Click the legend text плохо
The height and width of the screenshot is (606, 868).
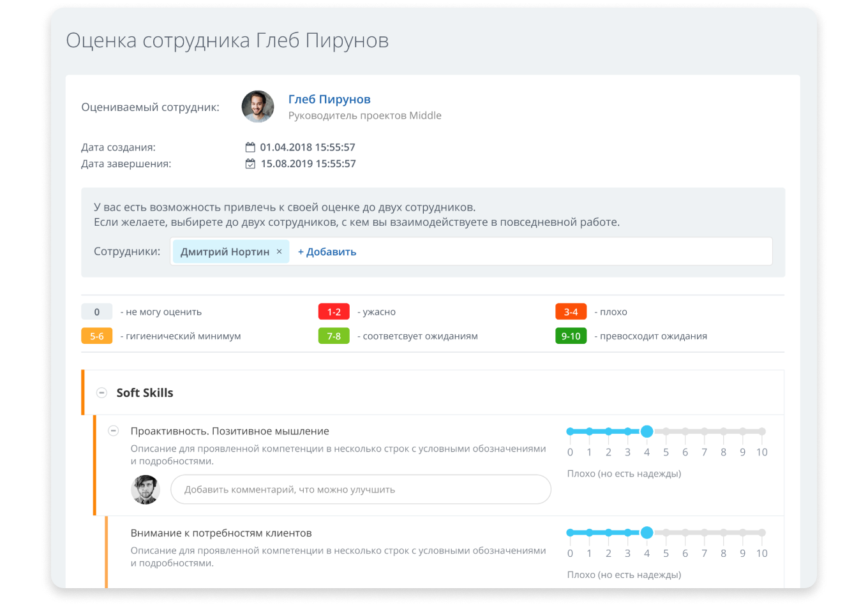(613, 312)
